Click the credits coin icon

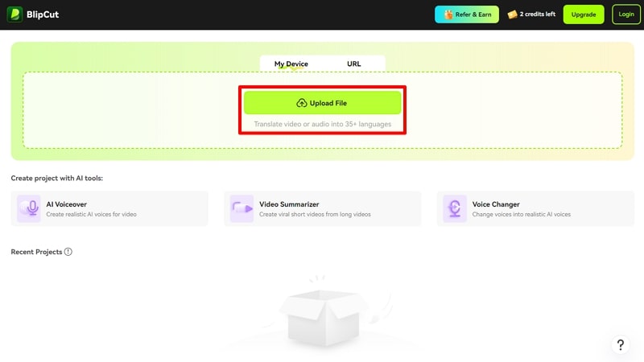click(x=512, y=14)
